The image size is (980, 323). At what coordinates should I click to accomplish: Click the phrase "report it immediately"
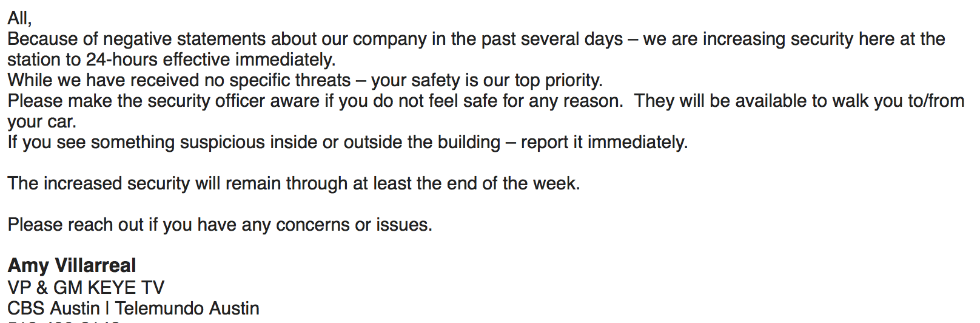pyautogui.click(x=603, y=142)
